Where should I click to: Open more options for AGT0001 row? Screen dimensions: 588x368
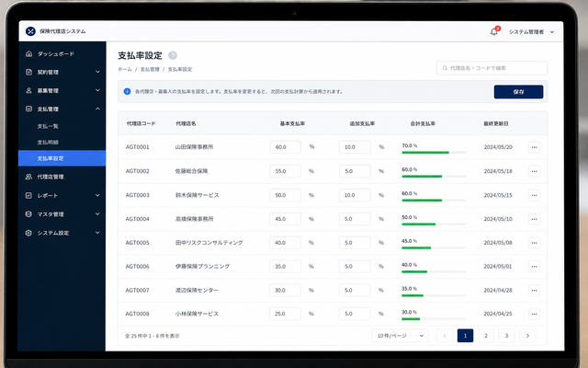[534, 147]
